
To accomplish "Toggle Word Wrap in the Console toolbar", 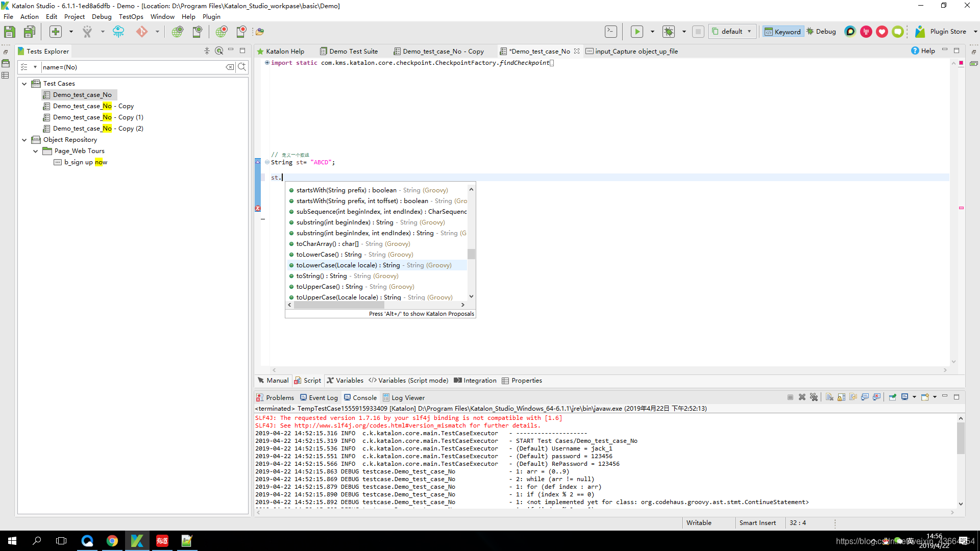I will click(x=853, y=397).
